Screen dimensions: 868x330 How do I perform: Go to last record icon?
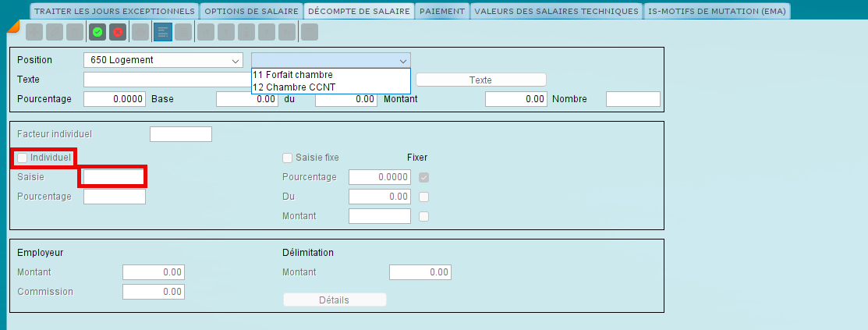coord(287,32)
